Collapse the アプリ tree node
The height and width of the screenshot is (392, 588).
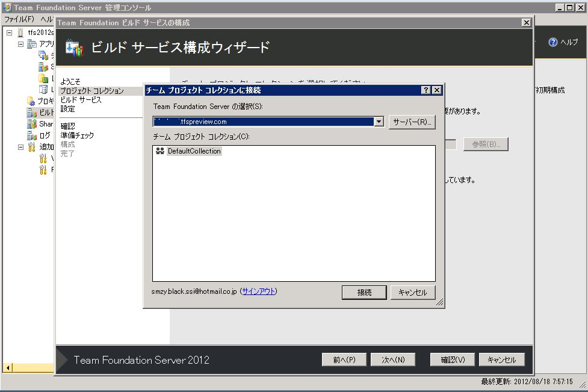20,44
